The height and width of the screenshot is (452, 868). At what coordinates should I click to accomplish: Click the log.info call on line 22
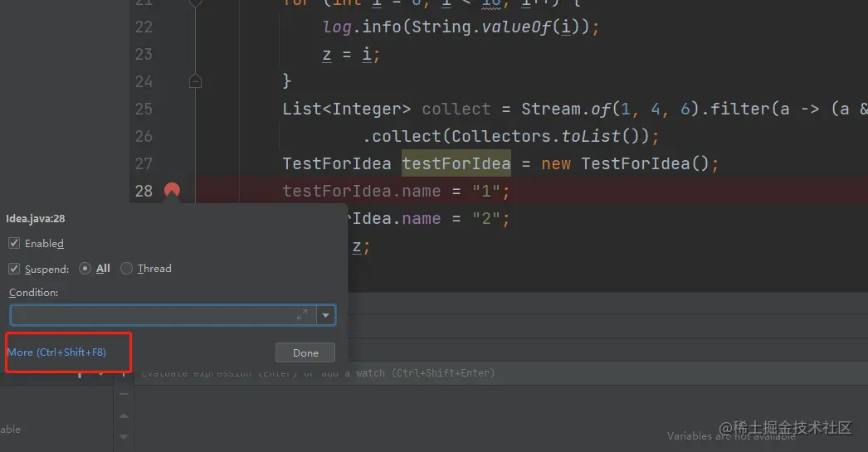coord(362,27)
